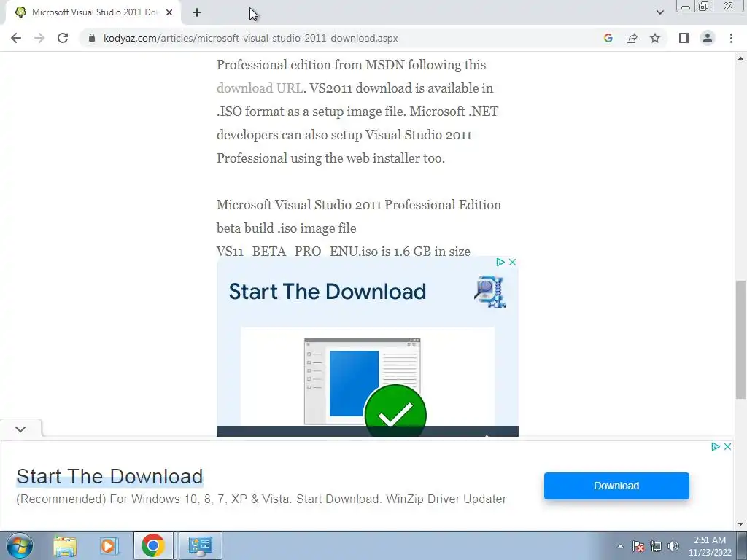747x560 pixels.
Task: Reload the current page
Action: tap(63, 38)
